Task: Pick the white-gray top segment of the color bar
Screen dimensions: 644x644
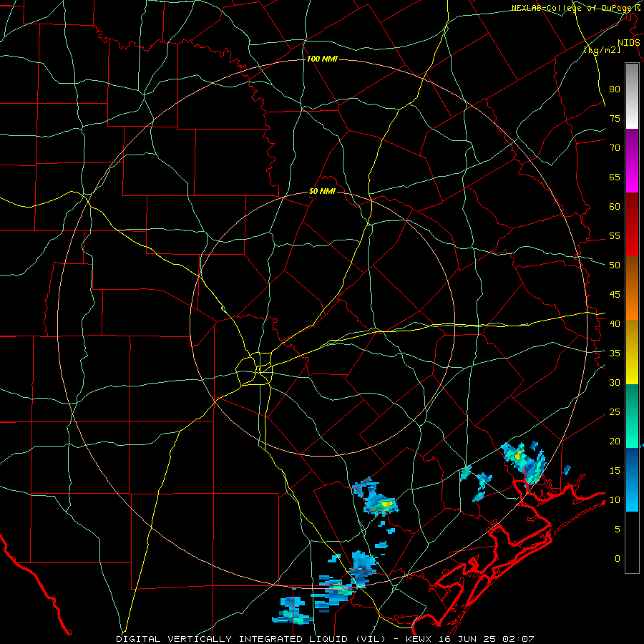Action: 632,96
